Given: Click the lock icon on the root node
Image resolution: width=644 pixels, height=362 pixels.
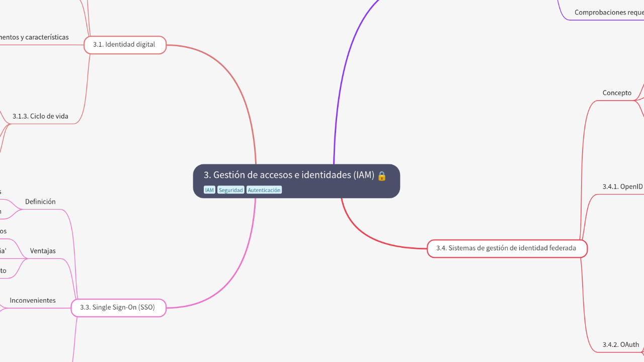Looking at the screenshot, I should pos(381,176).
